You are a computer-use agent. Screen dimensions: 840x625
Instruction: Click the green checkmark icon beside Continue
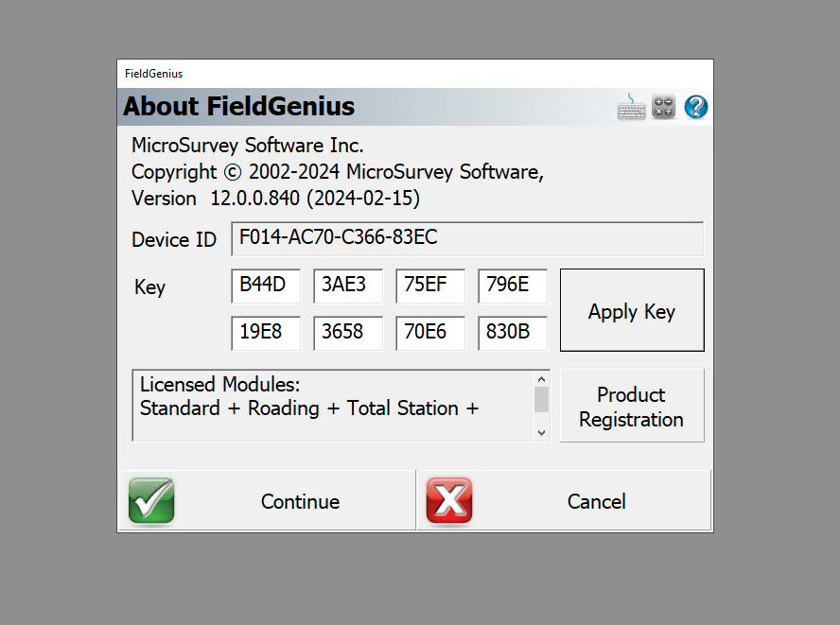[x=151, y=500]
